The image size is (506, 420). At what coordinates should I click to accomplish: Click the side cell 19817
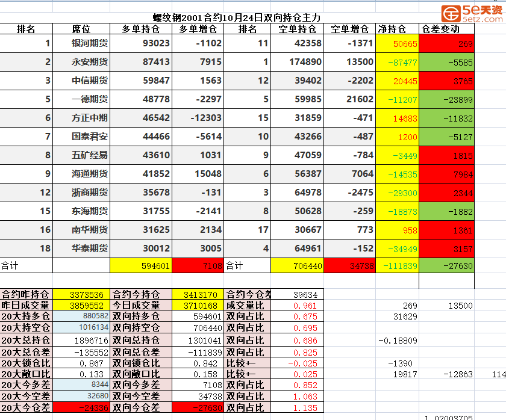[397, 374]
